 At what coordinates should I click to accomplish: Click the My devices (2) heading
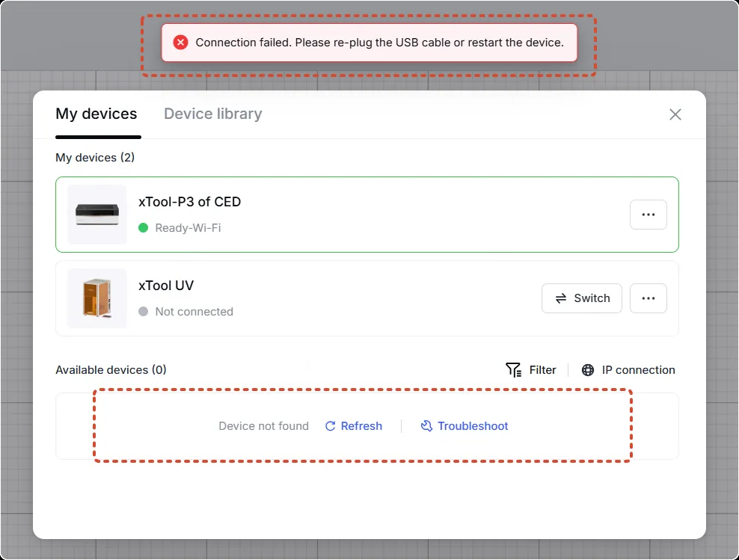tap(95, 158)
